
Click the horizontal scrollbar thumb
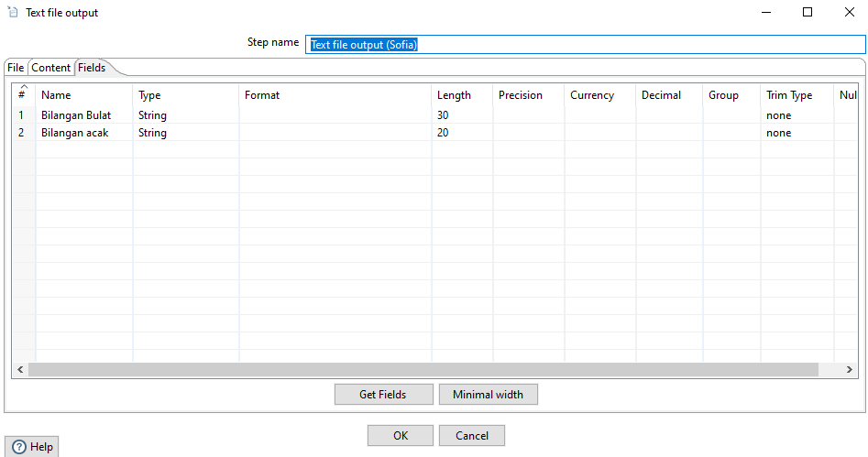423,370
